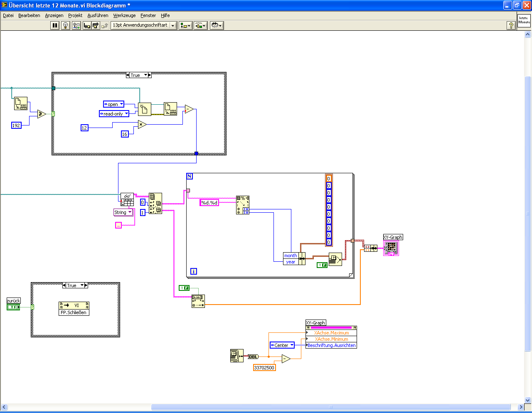Select the Subtract node in upper case structure
Screen dimensions: 532x413
pos(189,109)
